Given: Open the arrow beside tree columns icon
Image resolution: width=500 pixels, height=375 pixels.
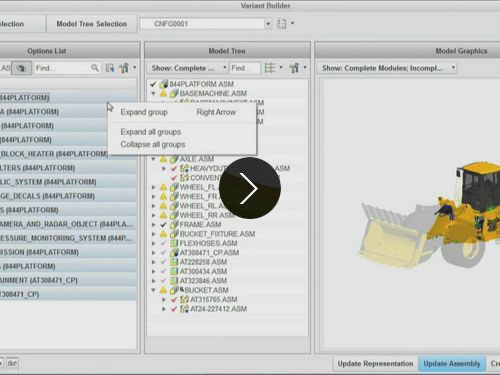Looking at the screenshot, I should [x=281, y=68].
